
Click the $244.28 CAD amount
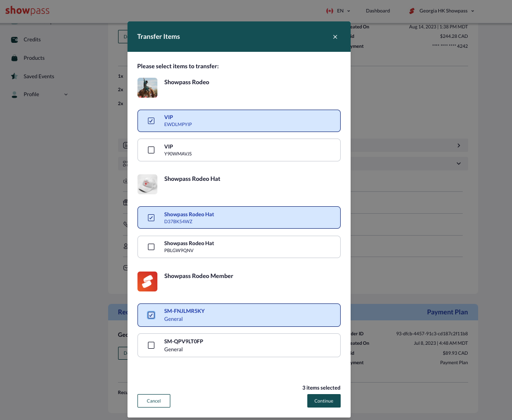click(x=454, y=36)
